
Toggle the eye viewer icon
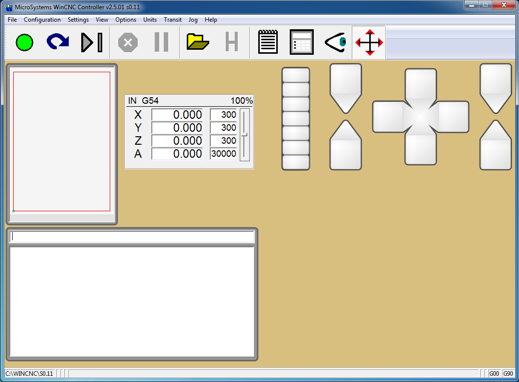coord(335,42)
